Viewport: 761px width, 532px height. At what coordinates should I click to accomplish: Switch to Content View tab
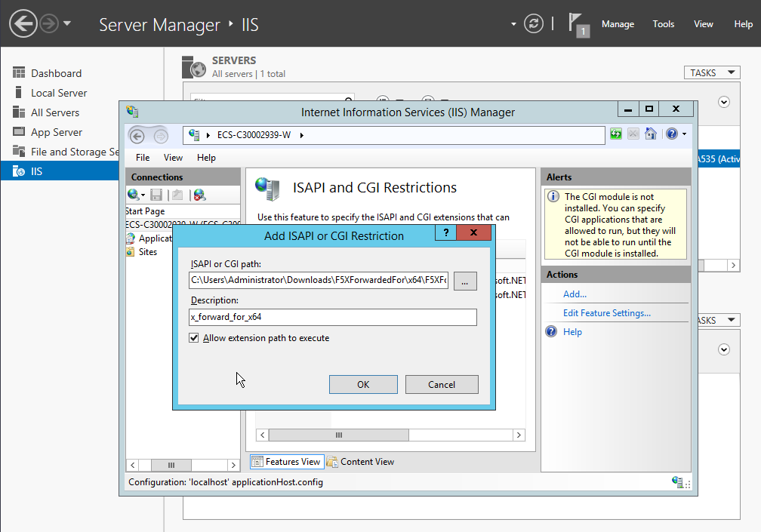coord(361,462)
